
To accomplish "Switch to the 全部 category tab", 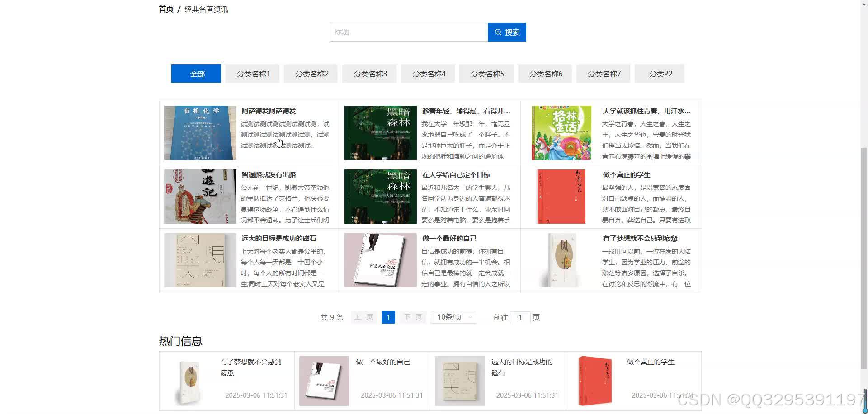I will click(196, 73).
